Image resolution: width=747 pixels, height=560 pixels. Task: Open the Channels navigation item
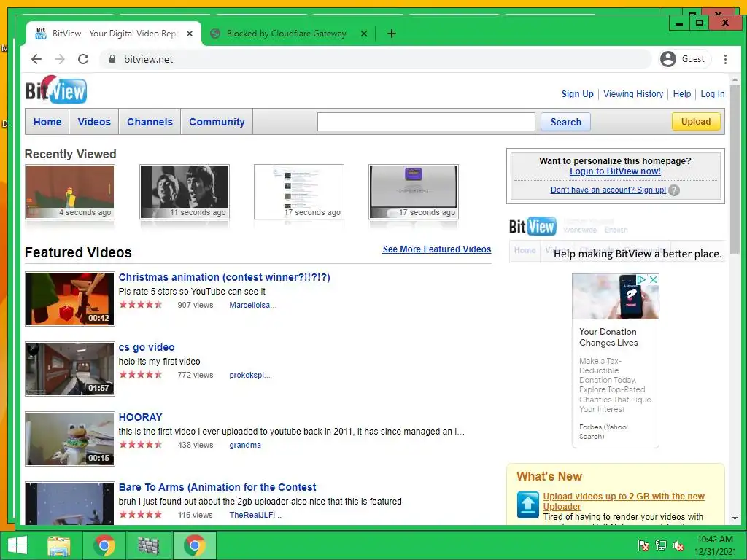pyautogui.click(x=150, y=122)
